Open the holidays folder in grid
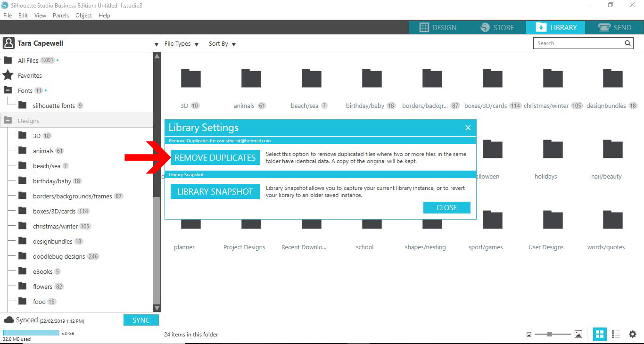The height and width of the screenshot is (344, 644). [553, 149]
